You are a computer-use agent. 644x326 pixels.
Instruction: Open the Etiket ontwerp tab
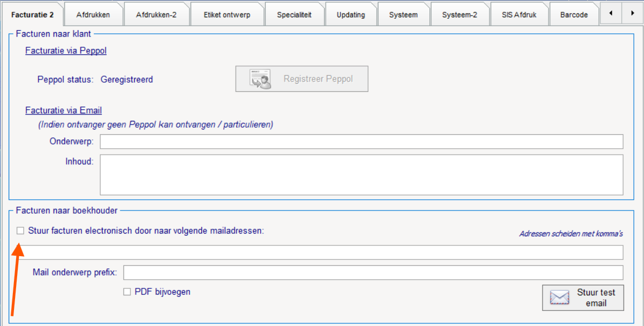[227, 15]
